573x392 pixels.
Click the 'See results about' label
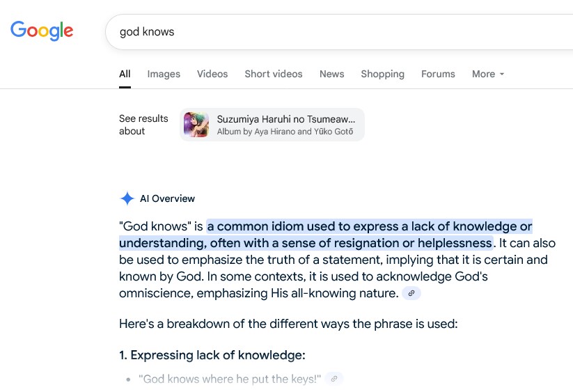pos(143,125)
